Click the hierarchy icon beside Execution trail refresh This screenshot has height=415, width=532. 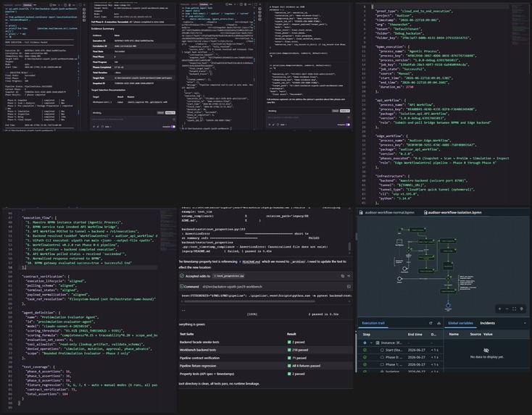point(439,323)
